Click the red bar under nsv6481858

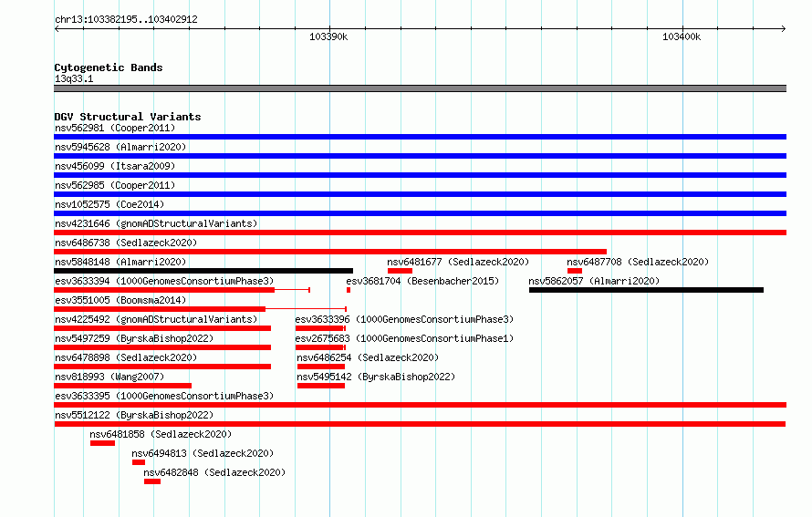[102, 443]
